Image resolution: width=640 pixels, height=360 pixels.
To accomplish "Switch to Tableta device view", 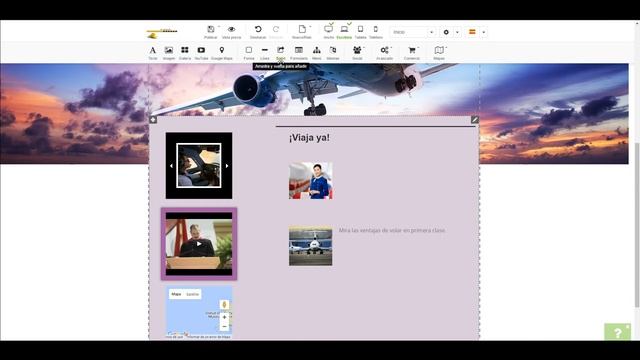I will pos(360,29).
